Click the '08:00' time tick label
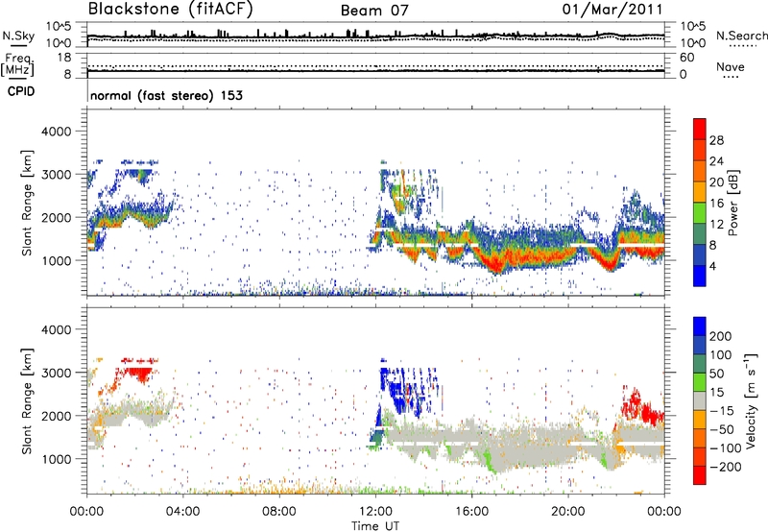Viewport: 768px width, 532px height. point(279,512)
